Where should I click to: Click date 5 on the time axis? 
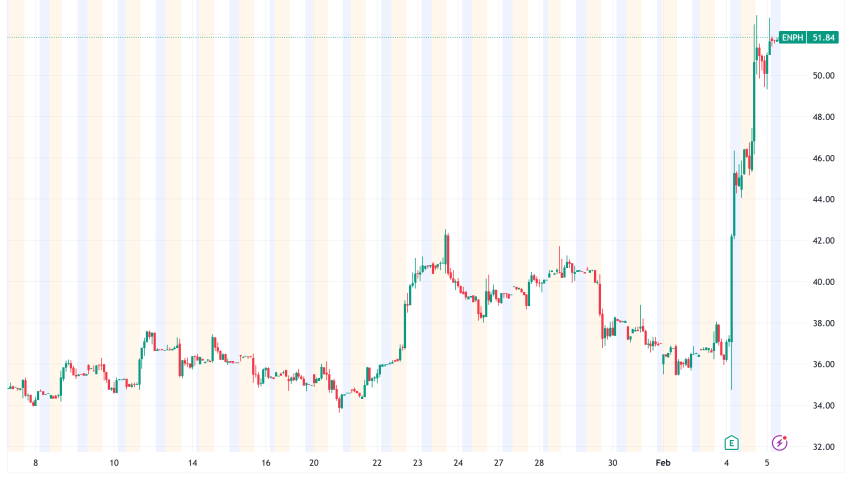click(x=767, y=464)
